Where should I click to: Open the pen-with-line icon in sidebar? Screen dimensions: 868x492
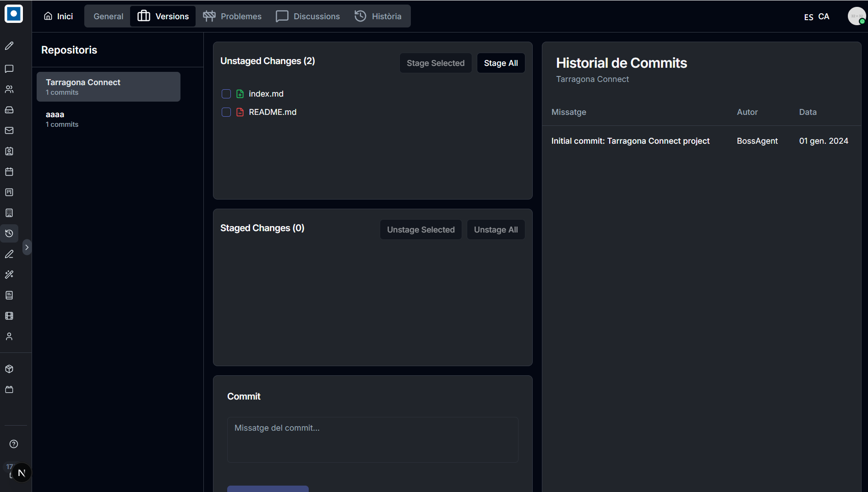9,254
